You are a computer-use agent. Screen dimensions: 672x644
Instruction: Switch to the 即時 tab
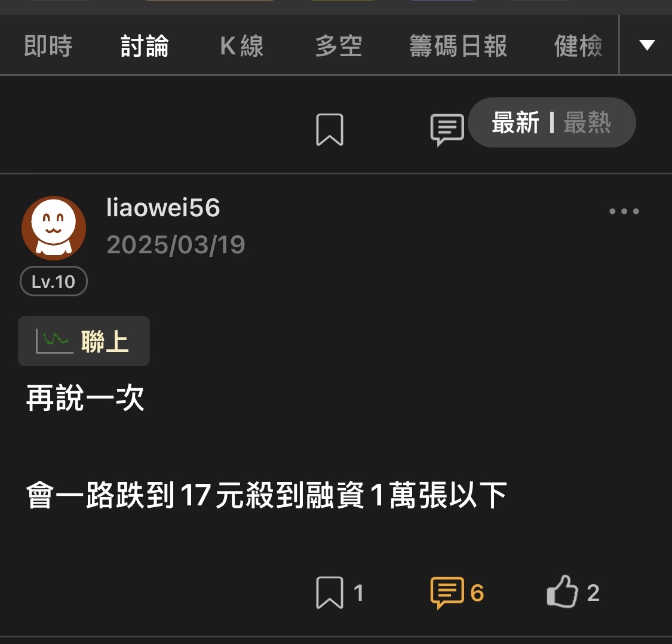click(48, 45)
